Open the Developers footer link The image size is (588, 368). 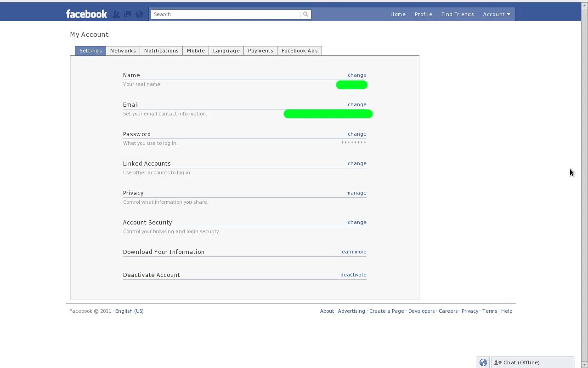421,311
